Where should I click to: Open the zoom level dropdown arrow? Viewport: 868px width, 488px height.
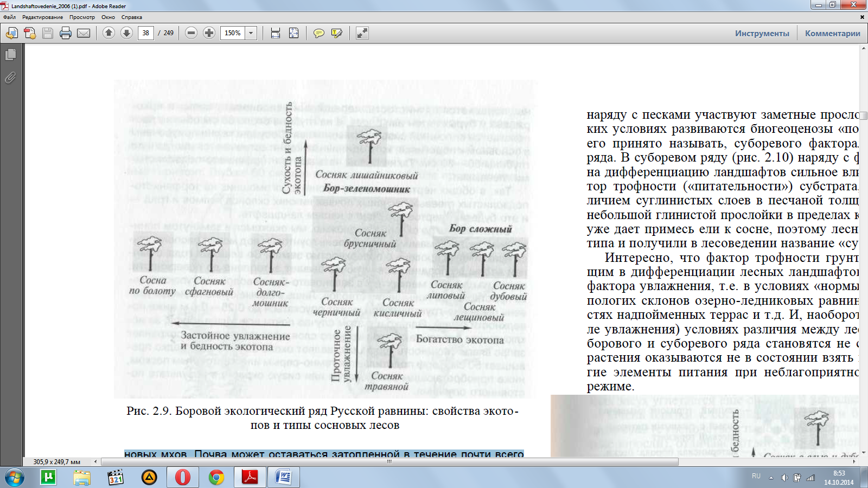pyautogui.click(x=251, y=33)
